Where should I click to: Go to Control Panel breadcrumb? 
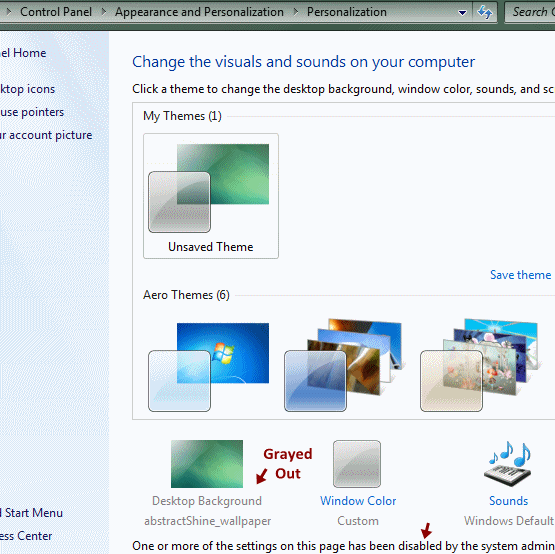tap(56, 12)
